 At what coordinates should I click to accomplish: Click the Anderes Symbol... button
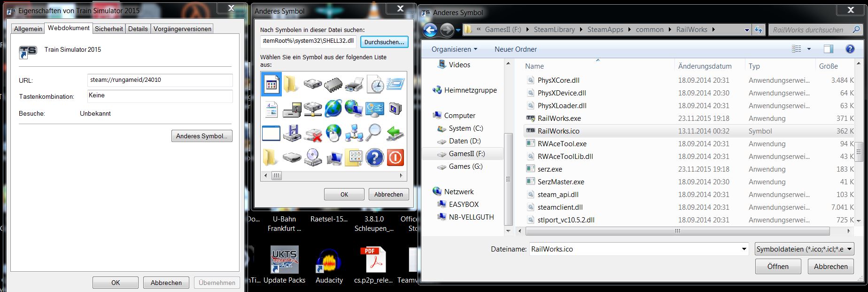click(202, 136)
